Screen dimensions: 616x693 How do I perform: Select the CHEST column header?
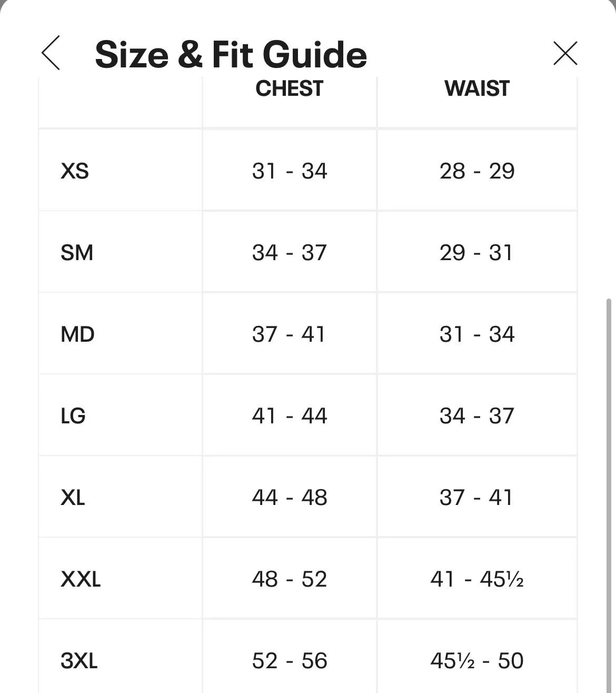289,88
